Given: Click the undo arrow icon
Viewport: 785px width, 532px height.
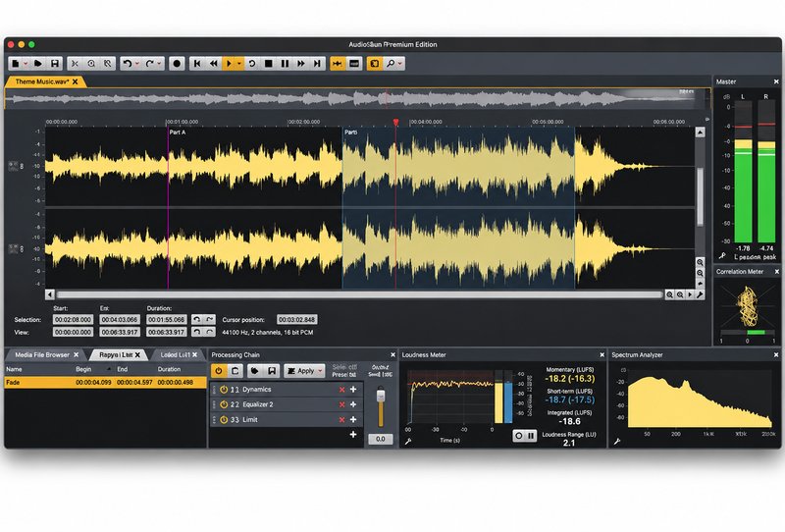Looking at the screenshot, I should 128,64.
